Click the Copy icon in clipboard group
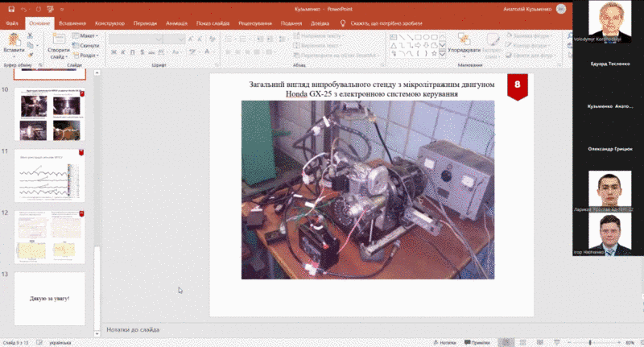 (30, 45)
